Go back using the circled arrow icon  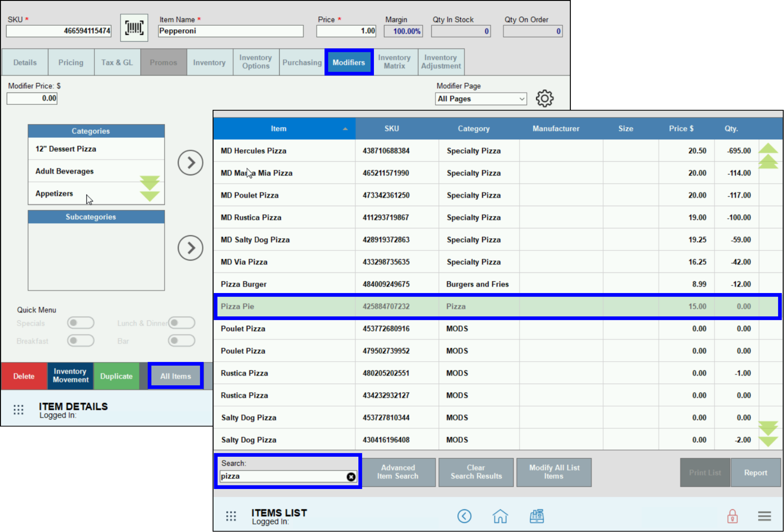[x=464, y=516]
